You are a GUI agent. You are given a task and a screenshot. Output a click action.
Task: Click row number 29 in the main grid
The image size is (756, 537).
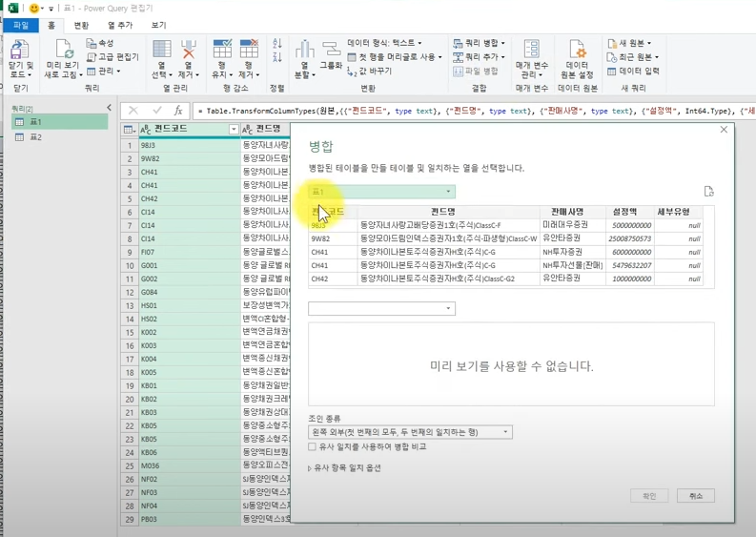click(130, 520)
